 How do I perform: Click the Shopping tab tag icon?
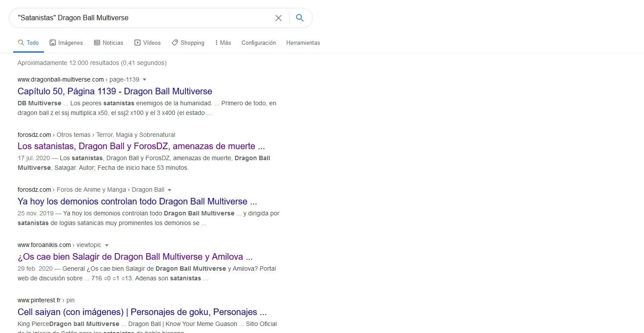point(175,43)
